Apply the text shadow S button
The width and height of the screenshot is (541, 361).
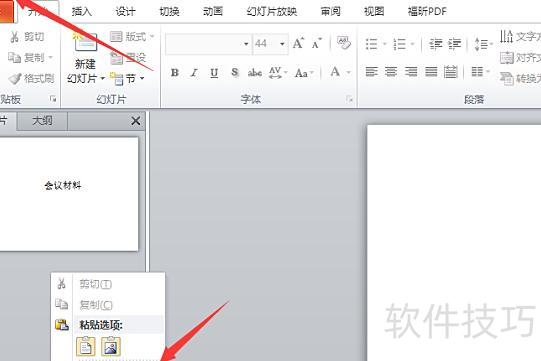pos(235,72)
